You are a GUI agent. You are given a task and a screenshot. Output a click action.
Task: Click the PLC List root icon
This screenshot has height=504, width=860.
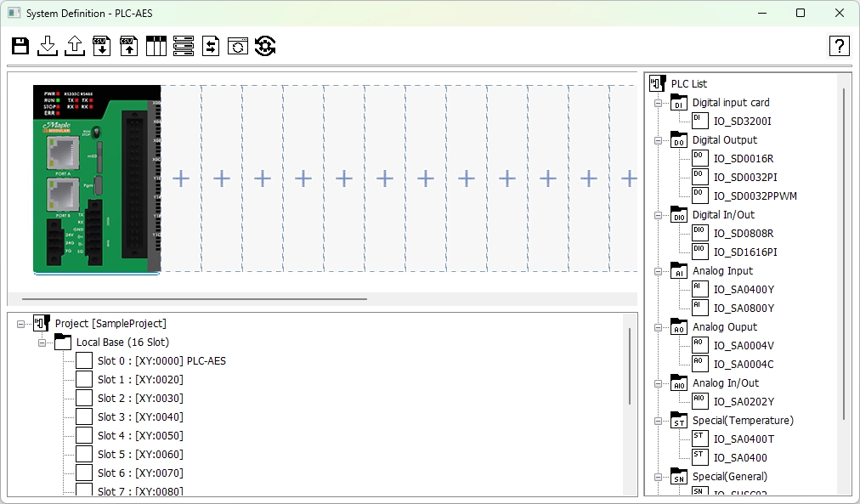pyautogui.click(x=658, y=83)
